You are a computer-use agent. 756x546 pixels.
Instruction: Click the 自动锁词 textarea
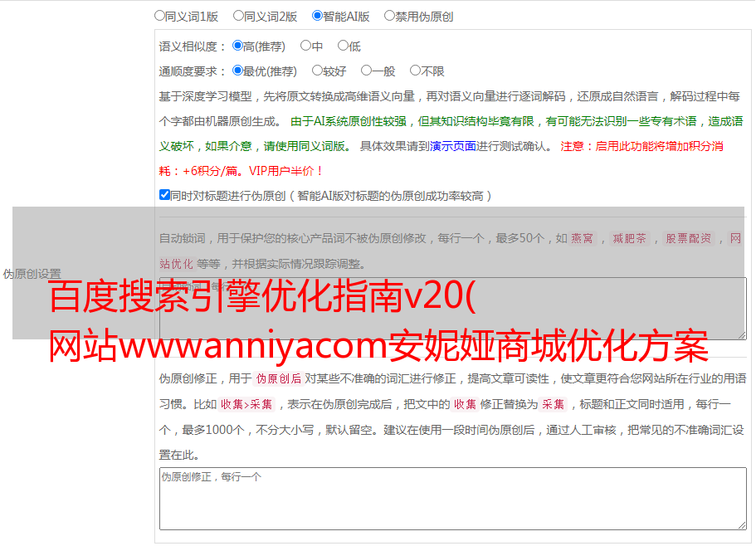(453, 309)
